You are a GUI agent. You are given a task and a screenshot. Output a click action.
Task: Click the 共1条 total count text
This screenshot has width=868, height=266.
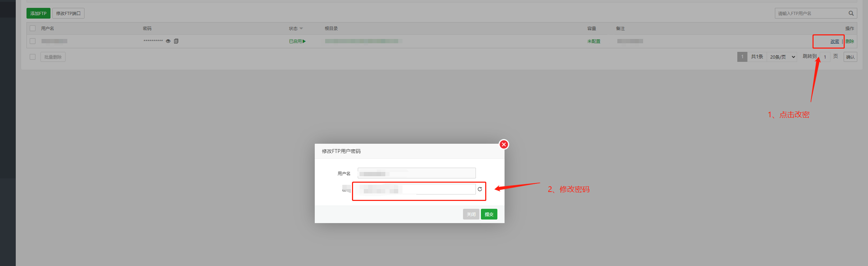[x=757, y=57]
